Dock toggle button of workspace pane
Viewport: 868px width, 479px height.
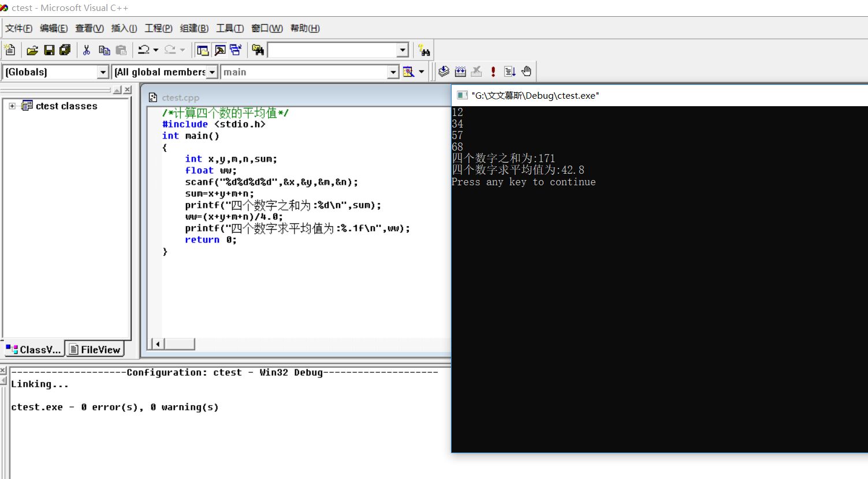(118, 90)
